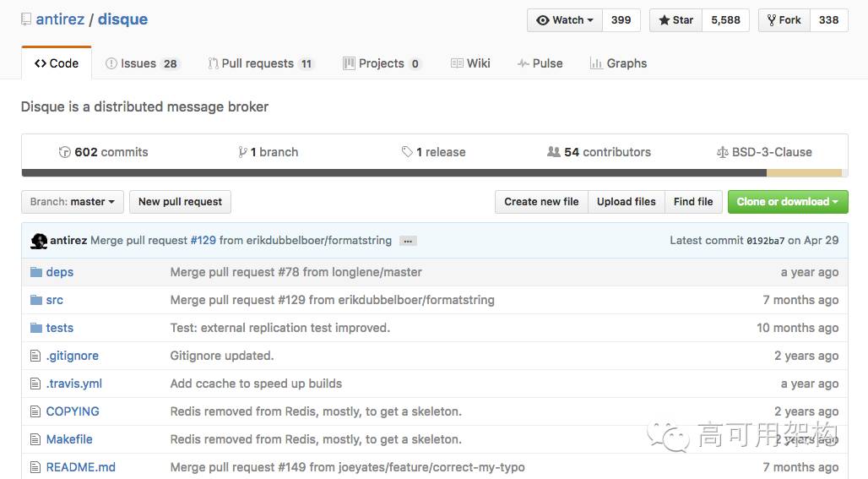This screenshot has height=479, width=868.
Task: Click the deps folder icon
Action: click(x=36, y=272)
